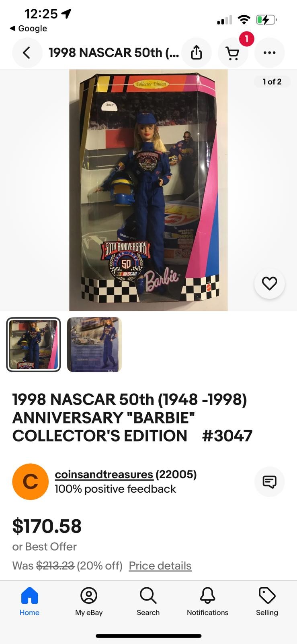
Task: Go to the Home tab
Action: (29, 601)
